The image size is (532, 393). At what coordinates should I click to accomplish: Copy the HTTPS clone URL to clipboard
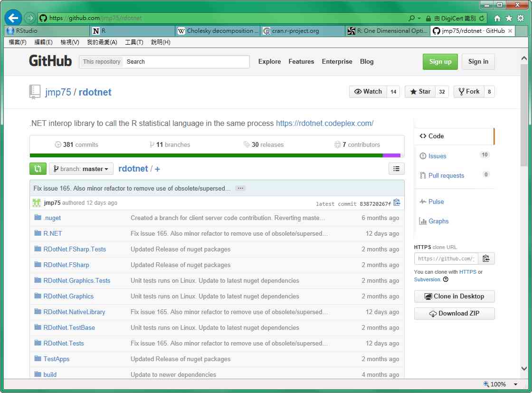(x=486, y=259)
